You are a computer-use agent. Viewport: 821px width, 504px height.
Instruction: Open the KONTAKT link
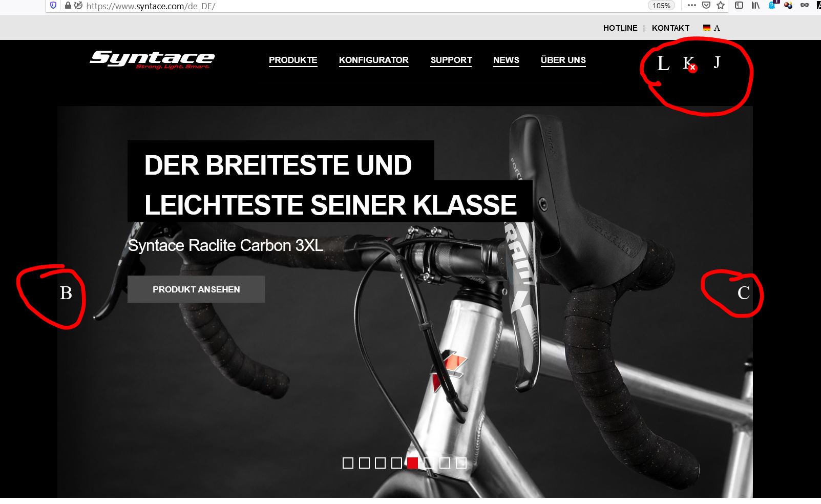[670, 28]
